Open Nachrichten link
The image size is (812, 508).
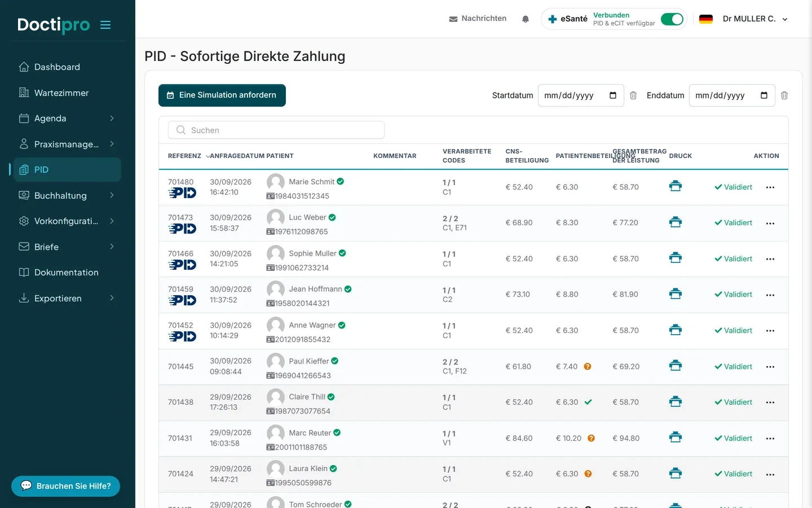point(478,19)
